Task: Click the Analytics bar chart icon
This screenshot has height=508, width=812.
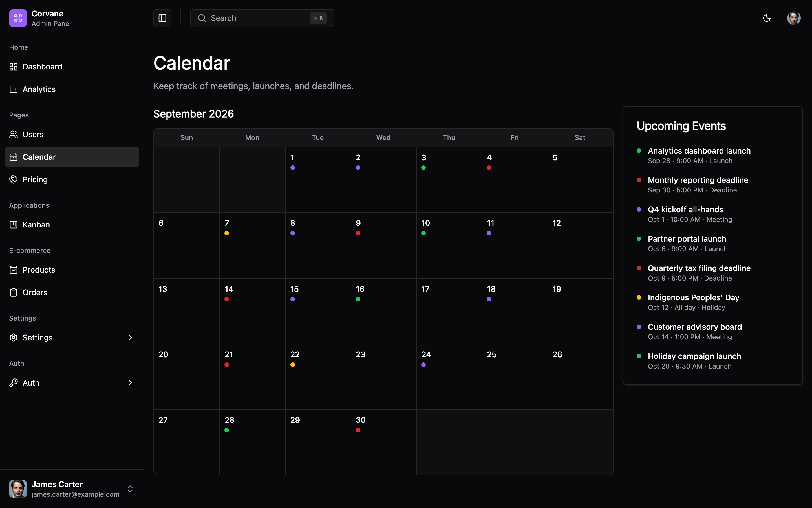Action: pyautogui.click(x=14, y=89)
